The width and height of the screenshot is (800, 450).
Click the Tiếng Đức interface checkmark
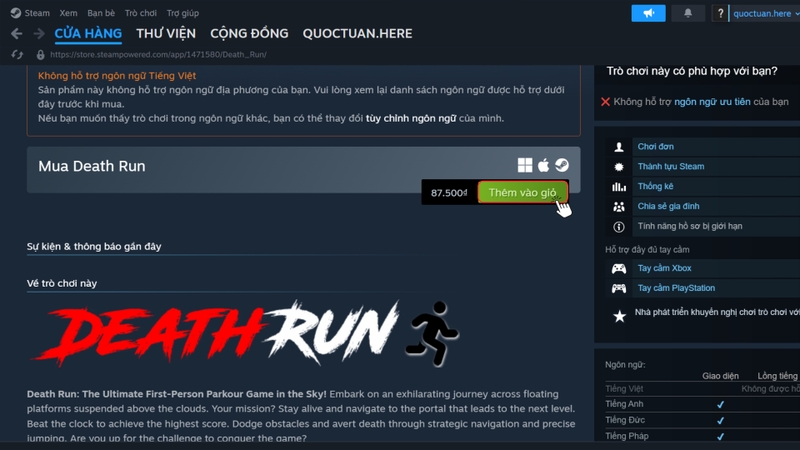click(720, 421)
